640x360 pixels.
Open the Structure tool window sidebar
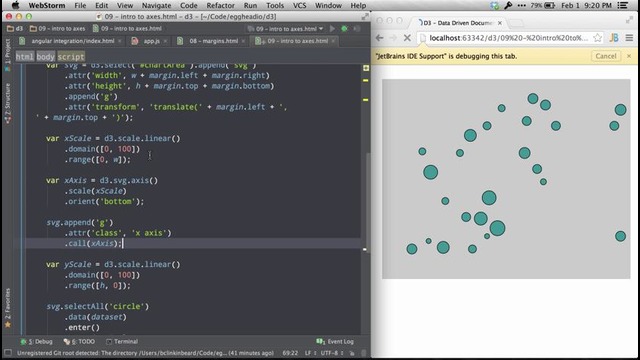(7, 103)
